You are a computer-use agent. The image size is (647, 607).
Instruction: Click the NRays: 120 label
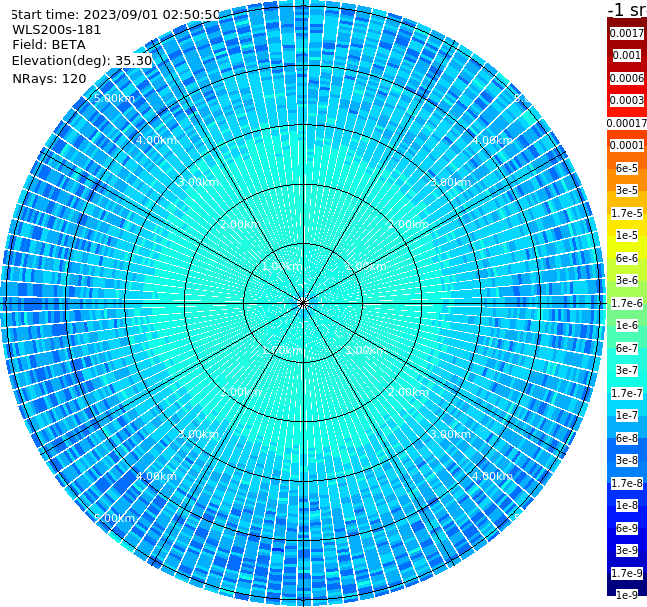pos(49,78)
